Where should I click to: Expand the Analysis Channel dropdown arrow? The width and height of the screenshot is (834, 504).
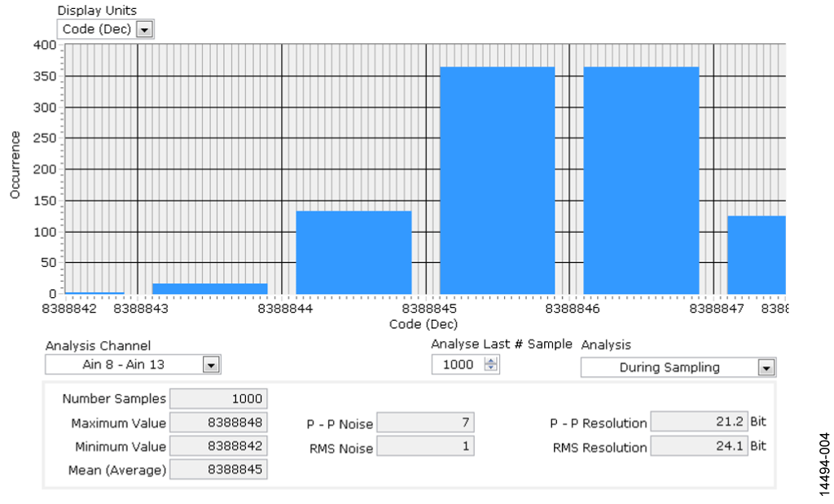click(211, 365)
